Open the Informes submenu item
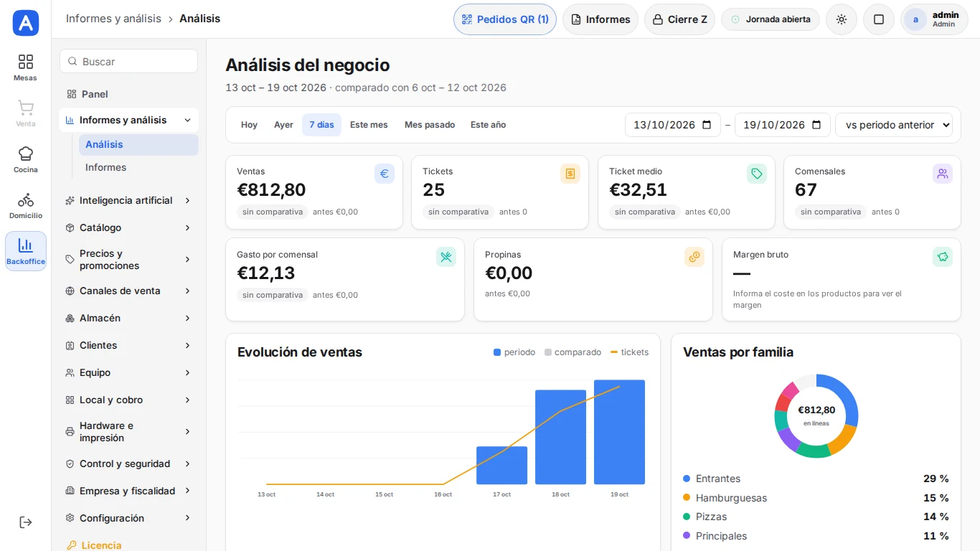Image resolution: width=980 pixels, height=551 pixels. pos(138,167)
